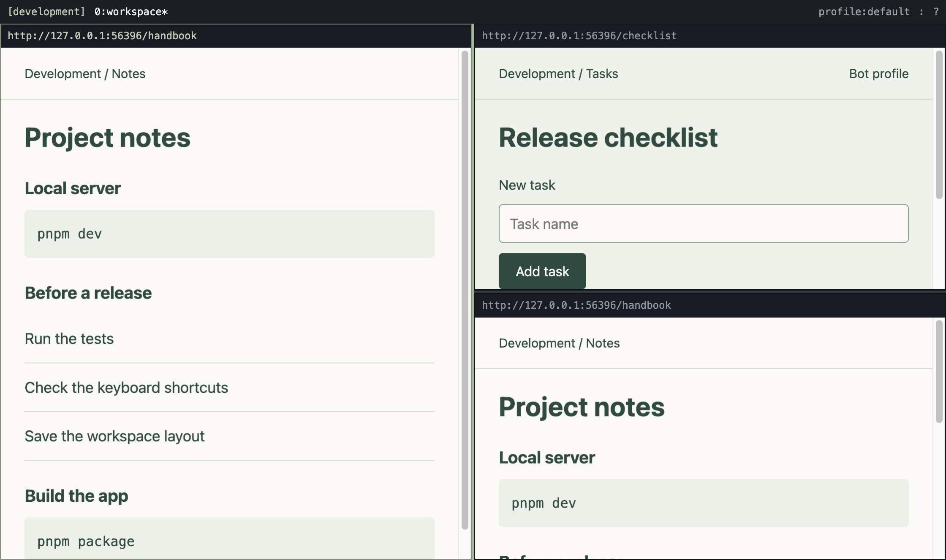Image resolution: width=946 pixels, height=560 pixels.
Task: Click Local server heading in bottom-right pane
Action: [547, 457]
